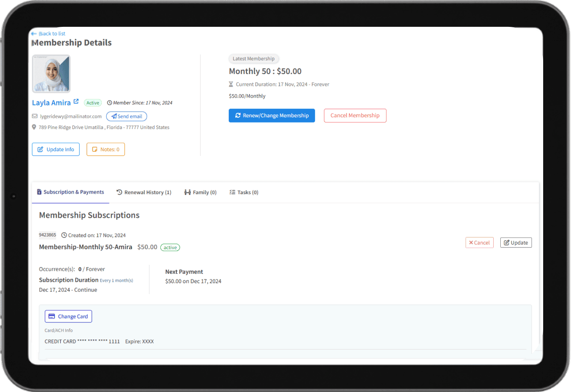This screenshot has height=392, width=571.
Task: Click the Change Card button
Action: 68,317
